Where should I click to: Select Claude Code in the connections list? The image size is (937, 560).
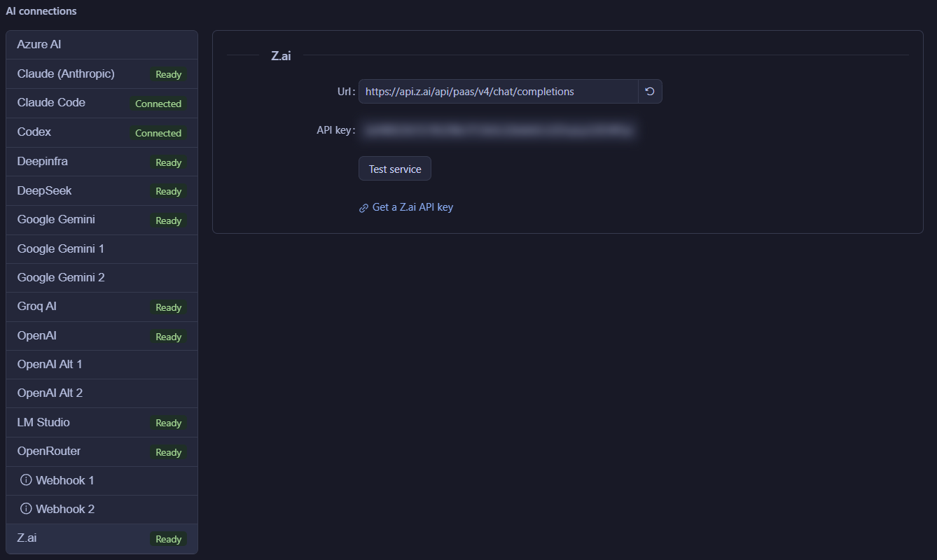coord(102,103)
